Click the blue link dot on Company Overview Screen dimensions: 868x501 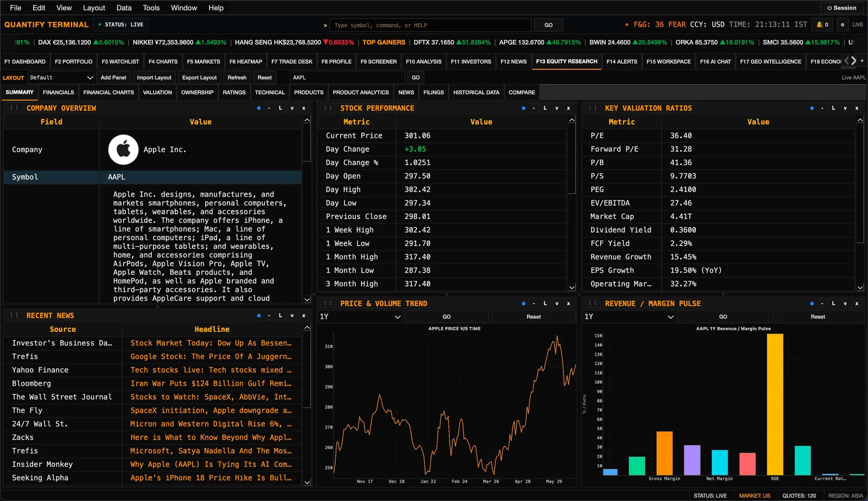(x=259, y=108)
